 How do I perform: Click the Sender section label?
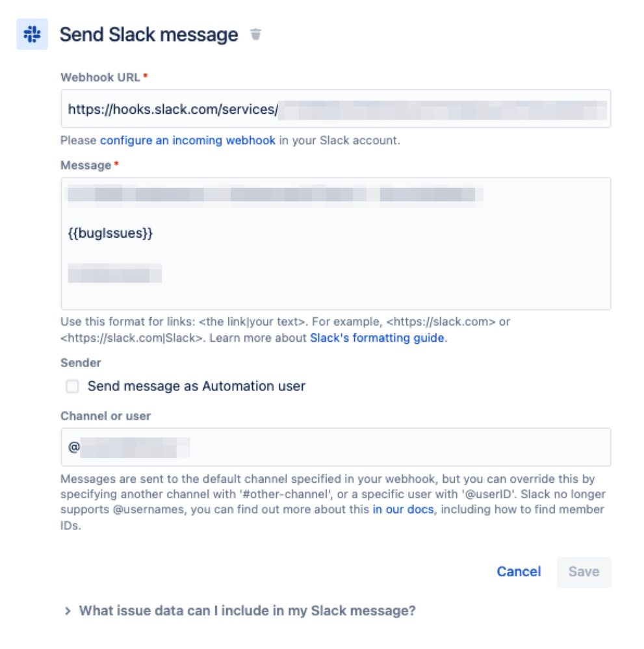81,363
